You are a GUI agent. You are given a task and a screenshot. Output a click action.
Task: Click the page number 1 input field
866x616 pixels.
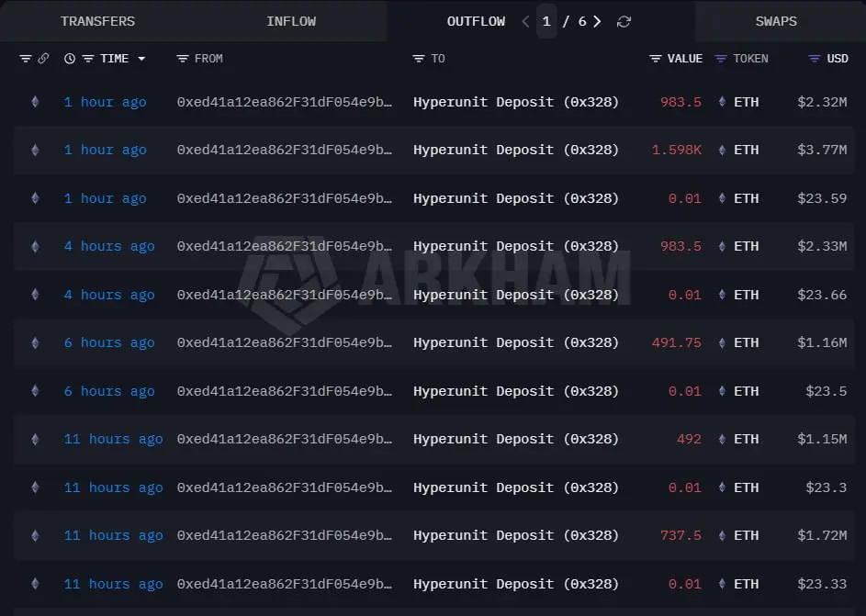click(x=546, y=21)
